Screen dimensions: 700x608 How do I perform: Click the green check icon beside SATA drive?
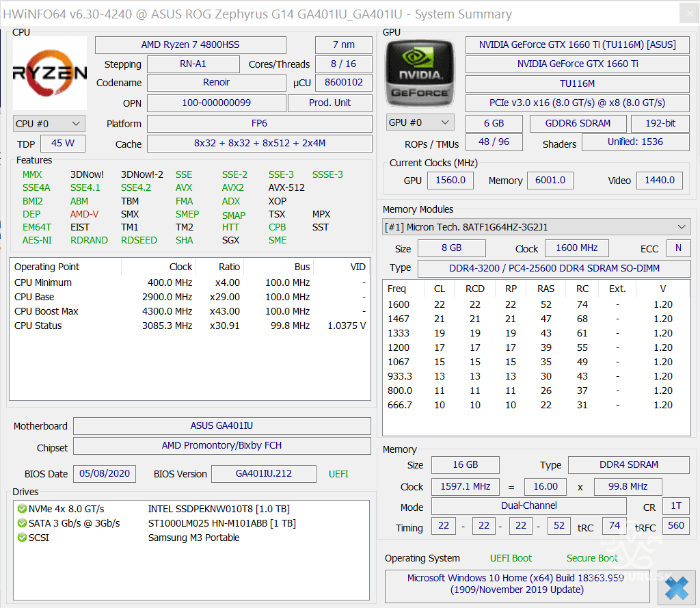[x=22, y=523]
